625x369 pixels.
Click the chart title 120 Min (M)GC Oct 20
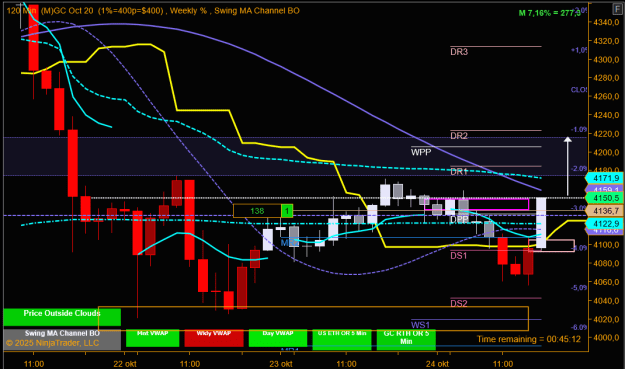(50, 11)
